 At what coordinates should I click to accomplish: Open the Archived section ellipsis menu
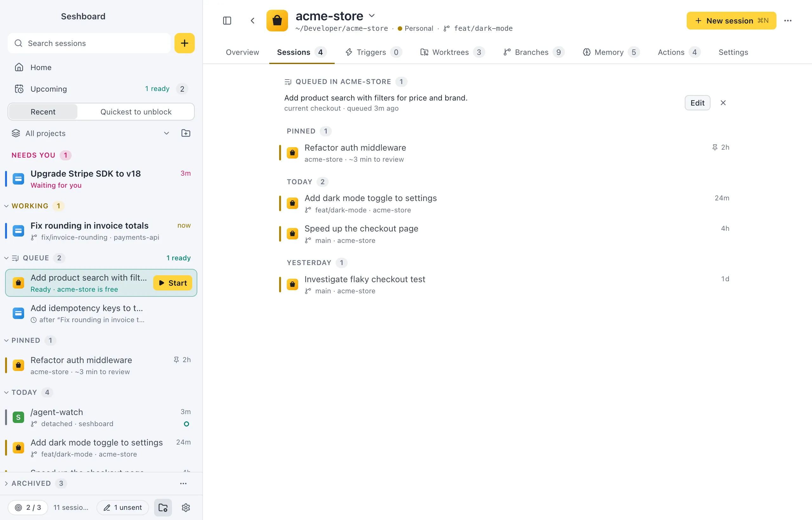[183, 483]
